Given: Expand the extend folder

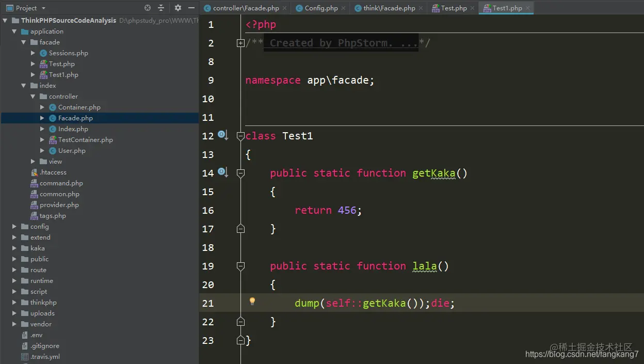Looking at the screenshot, I should click(x=14, y=238).
